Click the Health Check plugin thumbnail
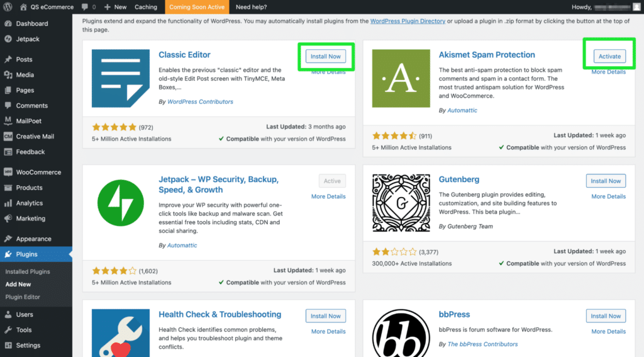This screenshot has width=644, height=357. [x=120, y=332]
